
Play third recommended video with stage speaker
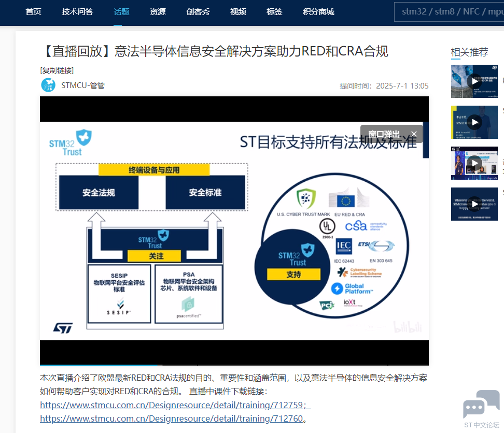click(474, 163)
